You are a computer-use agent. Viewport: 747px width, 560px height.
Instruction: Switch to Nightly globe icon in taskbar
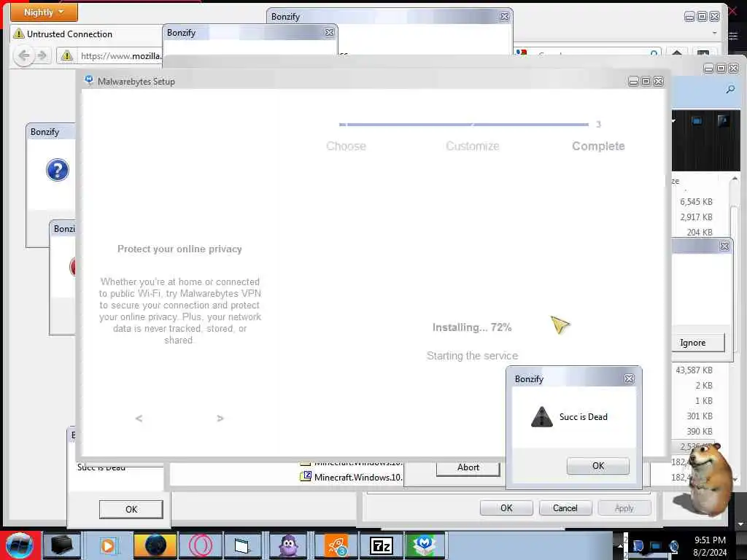pyautogui.click(x=155, y=545)
